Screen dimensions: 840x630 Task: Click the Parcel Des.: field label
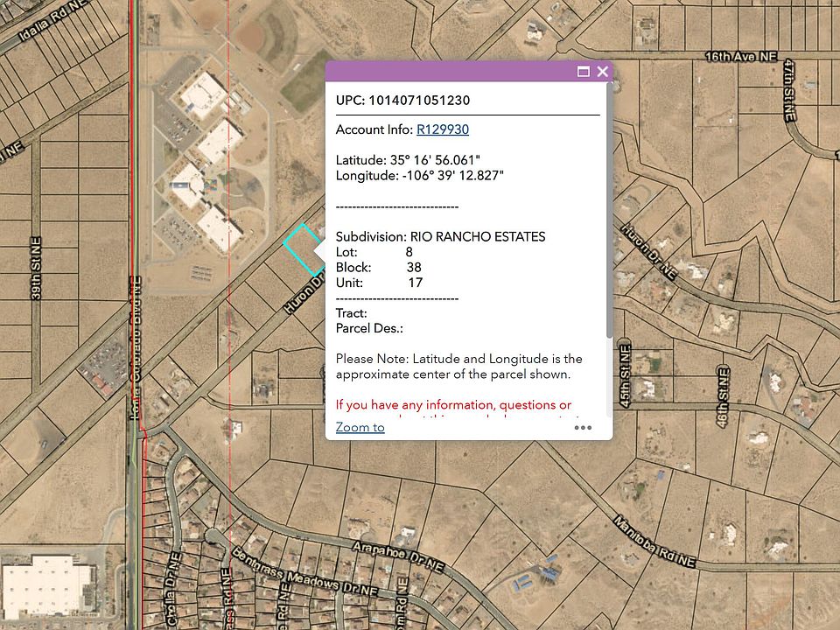tap(369, 328)
